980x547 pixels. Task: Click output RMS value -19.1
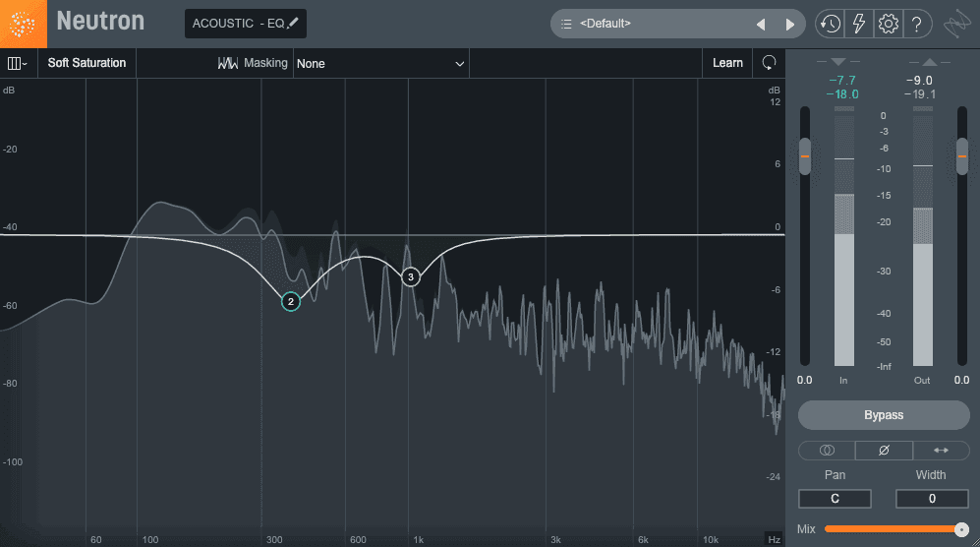click(920, 94)
